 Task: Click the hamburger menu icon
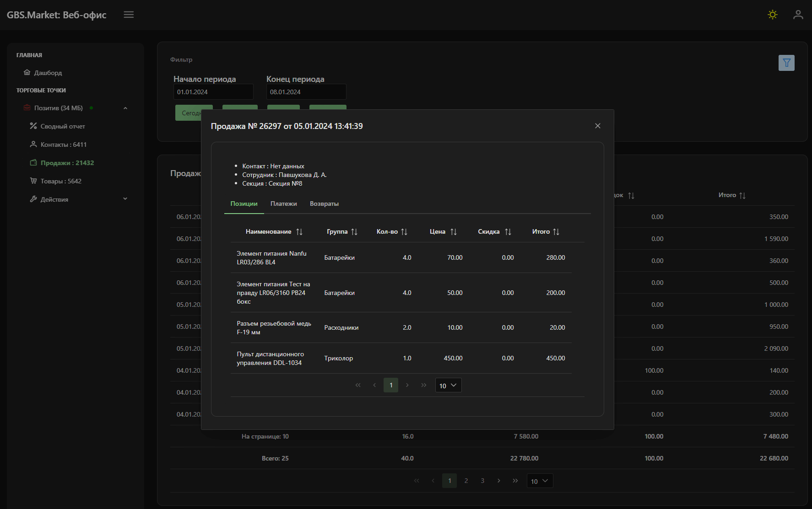click(129, 15)
